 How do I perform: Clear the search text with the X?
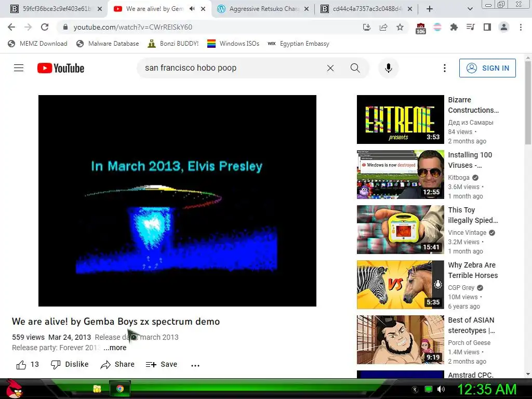[330, 68]
